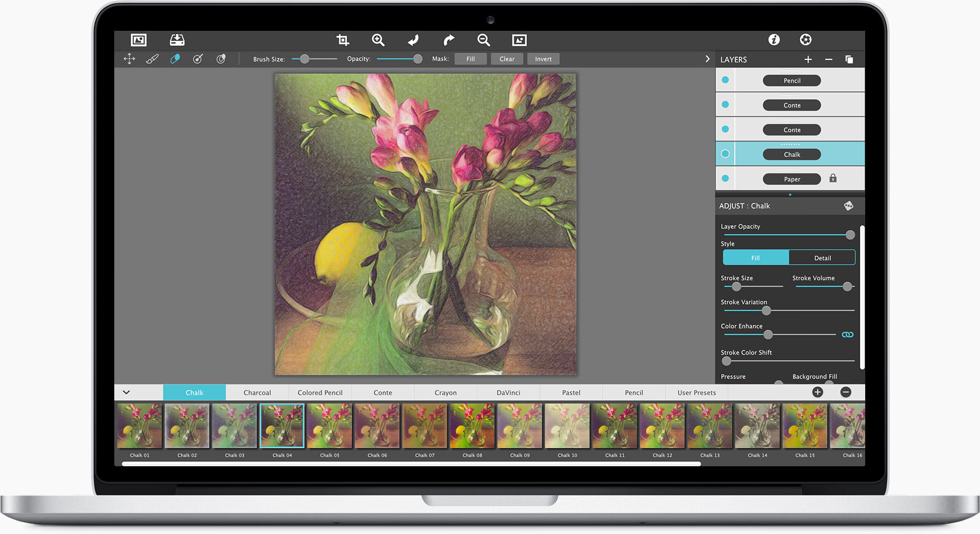980x534 pixels.
Task: Open image file icon in top toolbar
Action: click(x=138, y=40)
